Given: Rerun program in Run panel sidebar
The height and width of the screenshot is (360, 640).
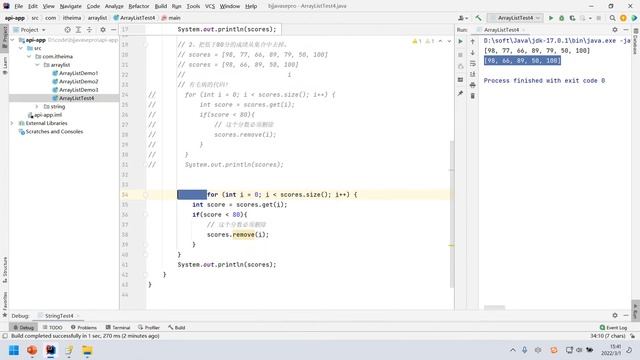Looking at the screenshot, I should (x=460, y=41).
